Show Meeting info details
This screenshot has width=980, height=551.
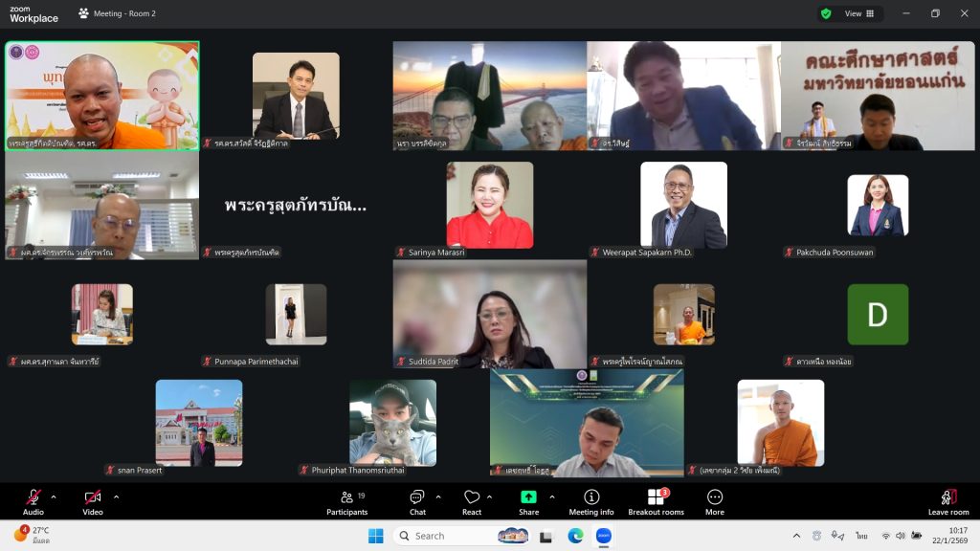click(591, 500)
